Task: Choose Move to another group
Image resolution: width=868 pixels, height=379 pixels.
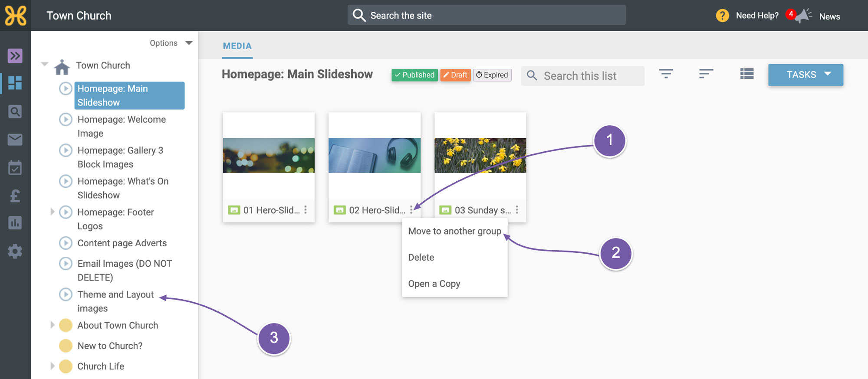Action: [454, 231]
